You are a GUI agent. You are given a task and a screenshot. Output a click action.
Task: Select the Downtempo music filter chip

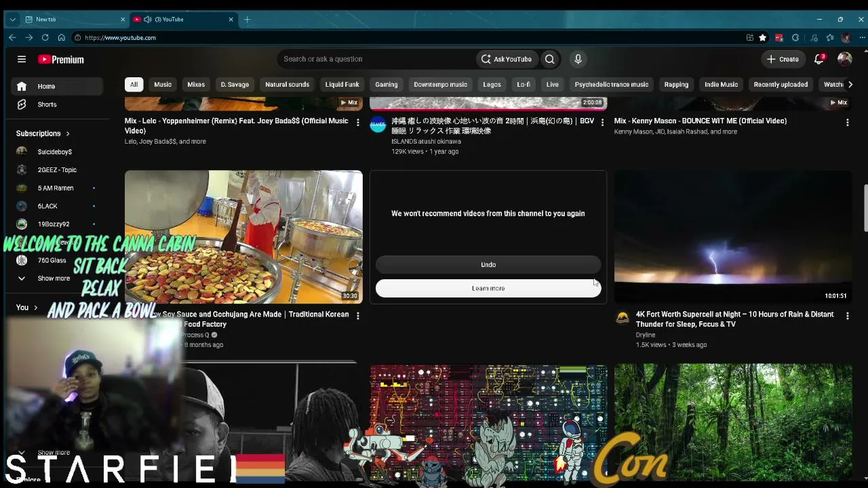(441, 85)
